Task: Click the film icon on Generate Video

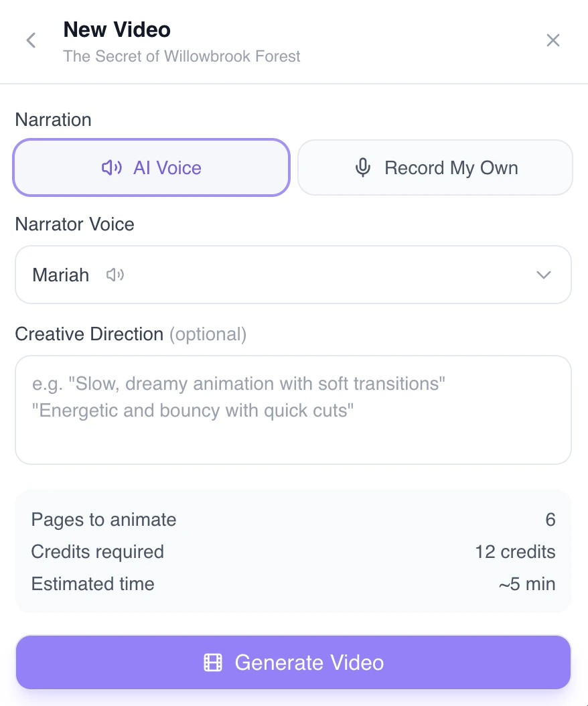Action: (x=213, y=662)
